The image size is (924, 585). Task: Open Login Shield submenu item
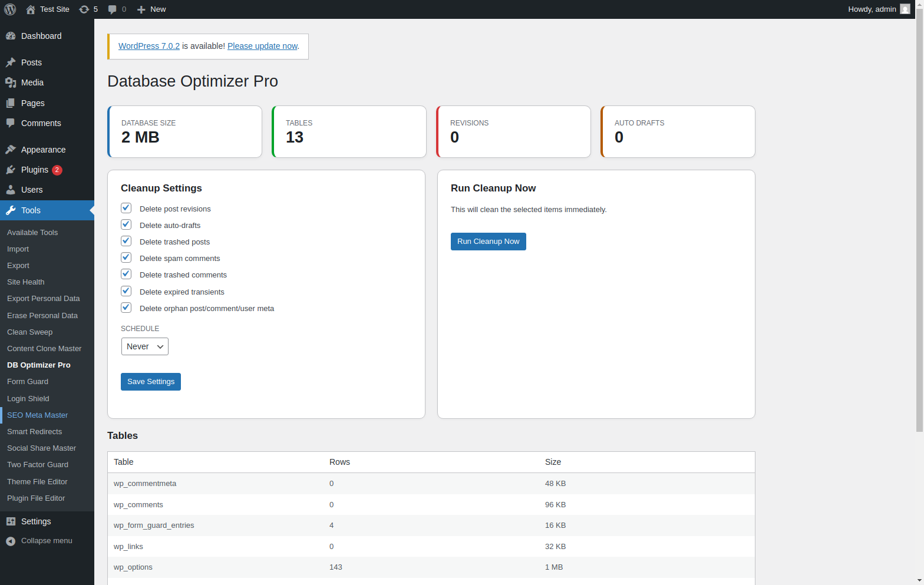coord(28,399)
